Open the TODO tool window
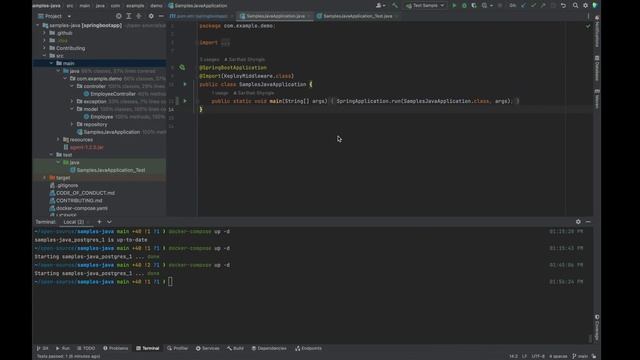The width and height of the screenshot is (640, 360). coord(86,348)
